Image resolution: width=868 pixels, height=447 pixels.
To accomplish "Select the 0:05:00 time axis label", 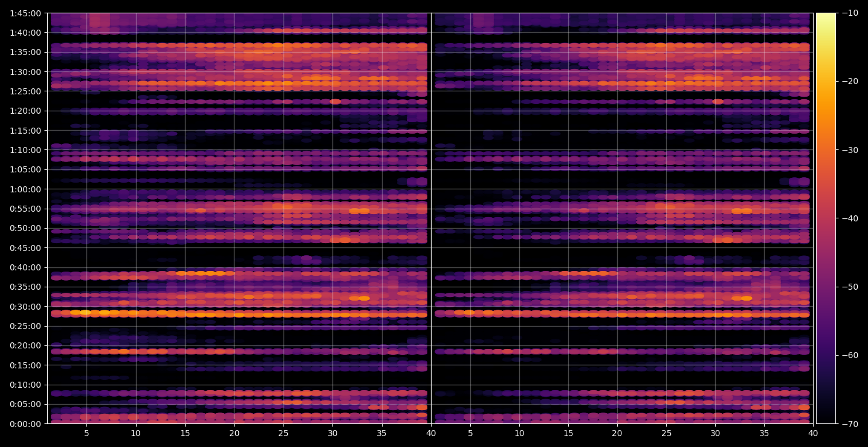I will pos(25,404).
